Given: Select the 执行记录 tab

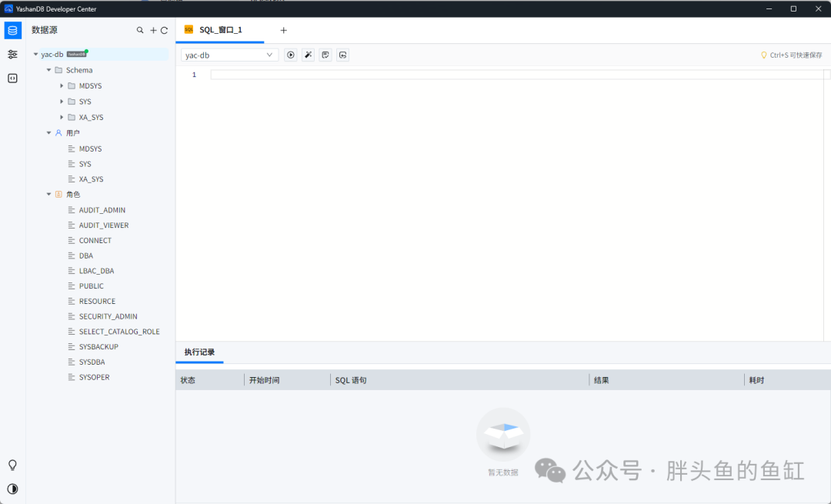Looking at the screenshot, I should click(x=199, y=352).
